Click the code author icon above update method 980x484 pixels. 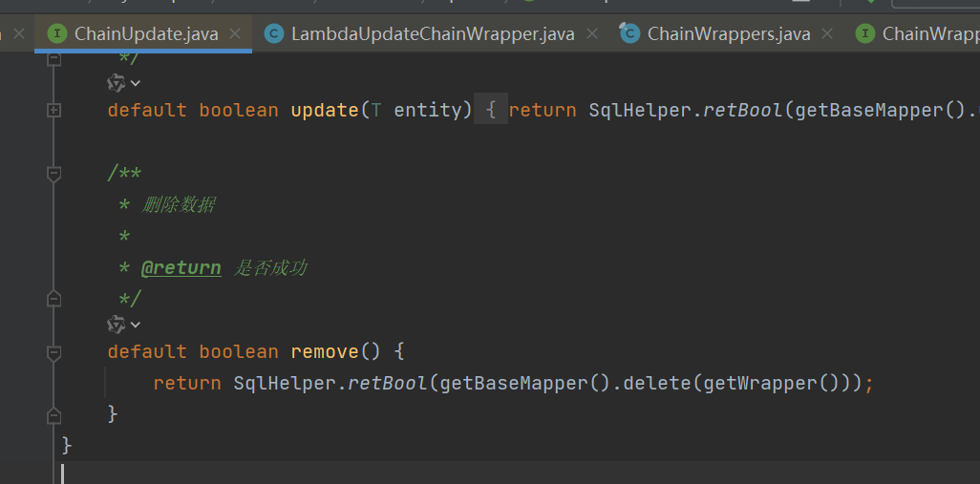tap(117, 84)
